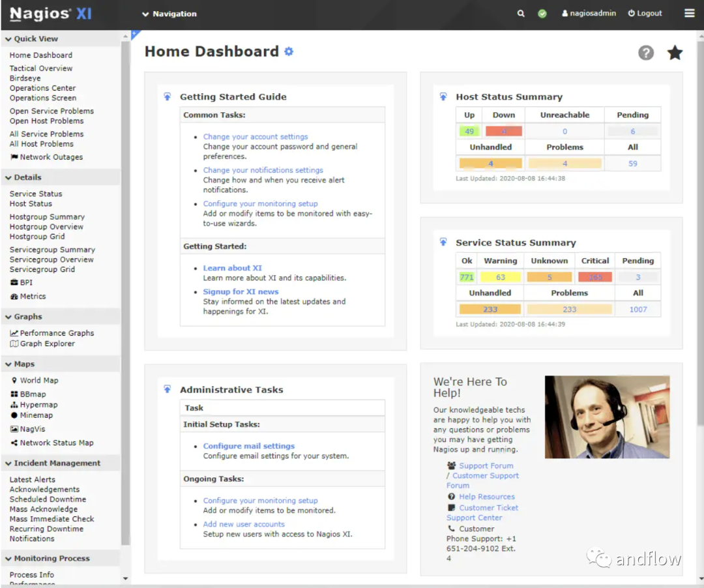Click pin icon beside Getting Started Guide

click(168, 97)
